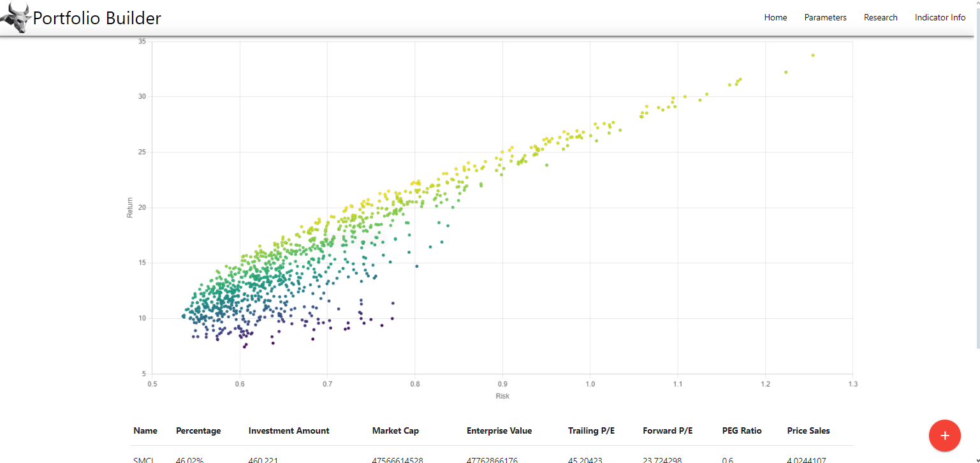Screen dimensions: 980x463
Task: Select the second-highest yellow portfolio dot
Action: pos(786,72)
